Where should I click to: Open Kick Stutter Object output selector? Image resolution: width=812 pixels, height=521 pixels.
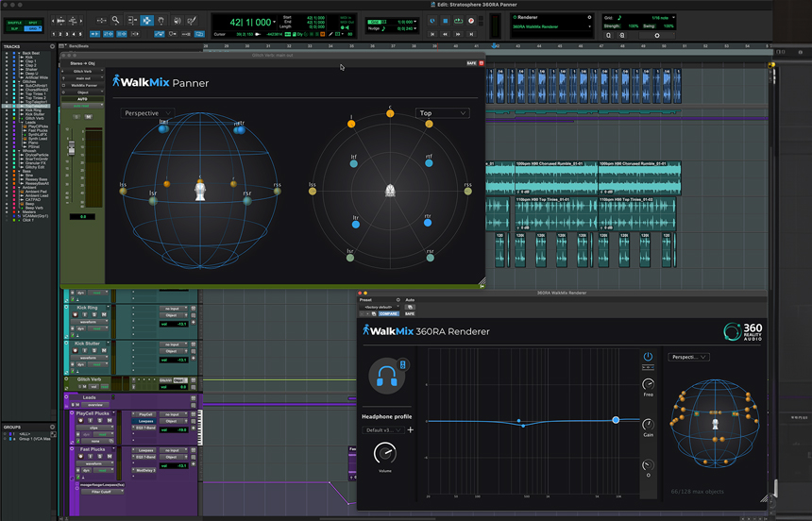pyautogui.click(x=174, y=350)
